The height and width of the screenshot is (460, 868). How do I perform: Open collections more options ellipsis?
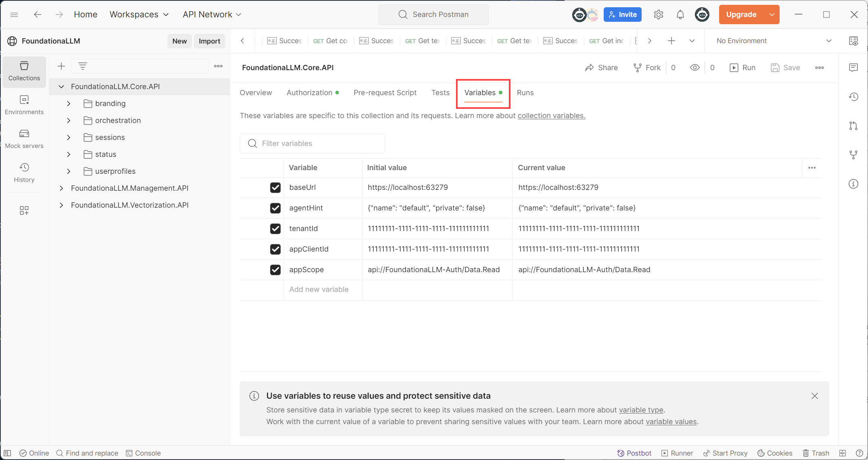(218, 66)
